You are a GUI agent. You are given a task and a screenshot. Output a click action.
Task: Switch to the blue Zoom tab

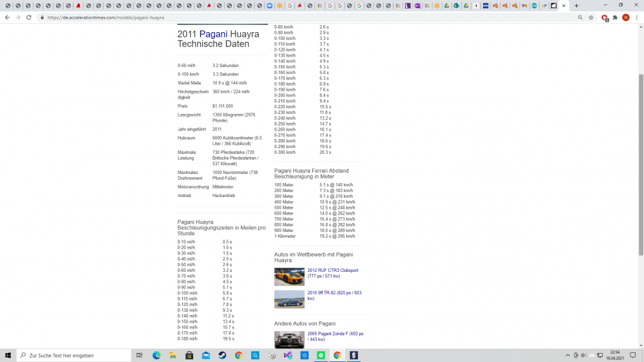(269, 6)
